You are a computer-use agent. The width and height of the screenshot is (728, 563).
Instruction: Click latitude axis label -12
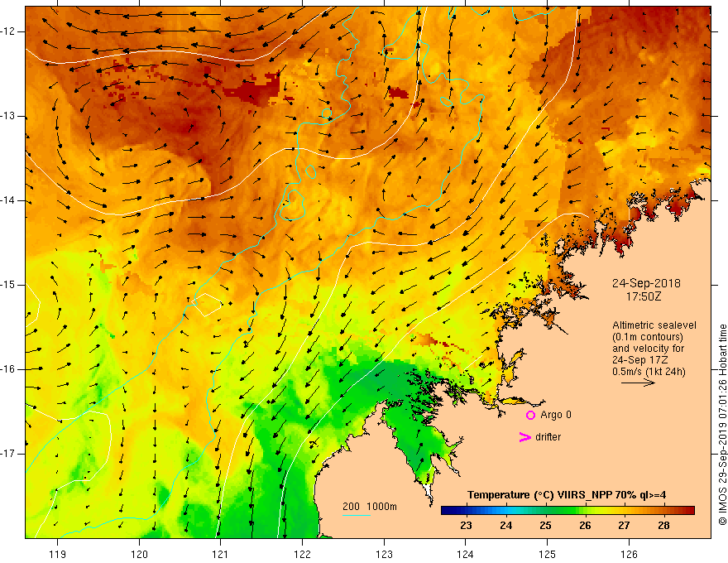[9, 31]
